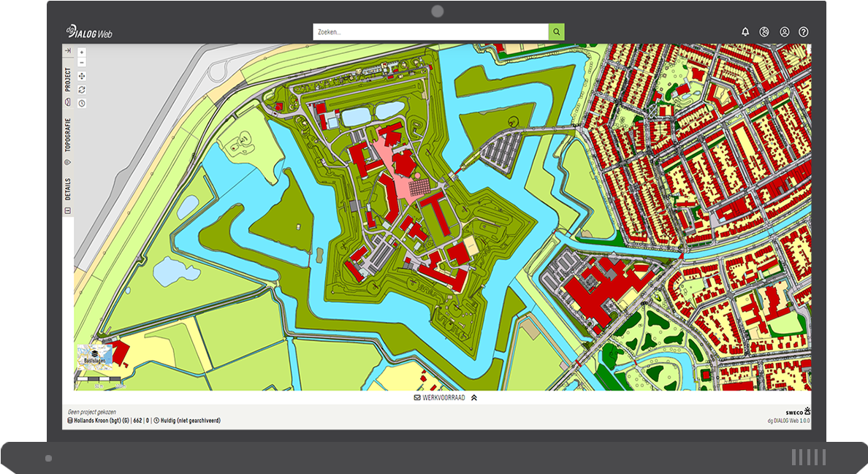Screen dimensions: 868x474
Task: Click 'Geen project gekozen' text
Action: point(92,412)
